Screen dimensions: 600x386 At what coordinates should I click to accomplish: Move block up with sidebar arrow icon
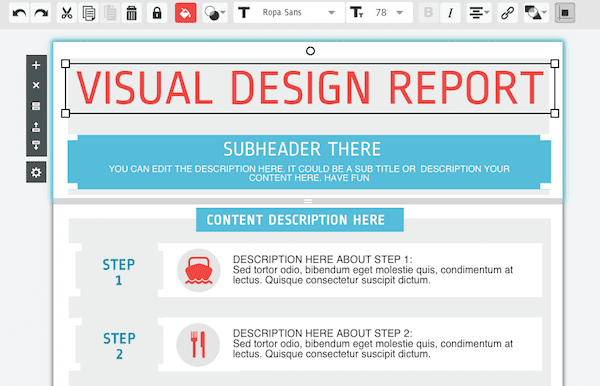[36, 127]
